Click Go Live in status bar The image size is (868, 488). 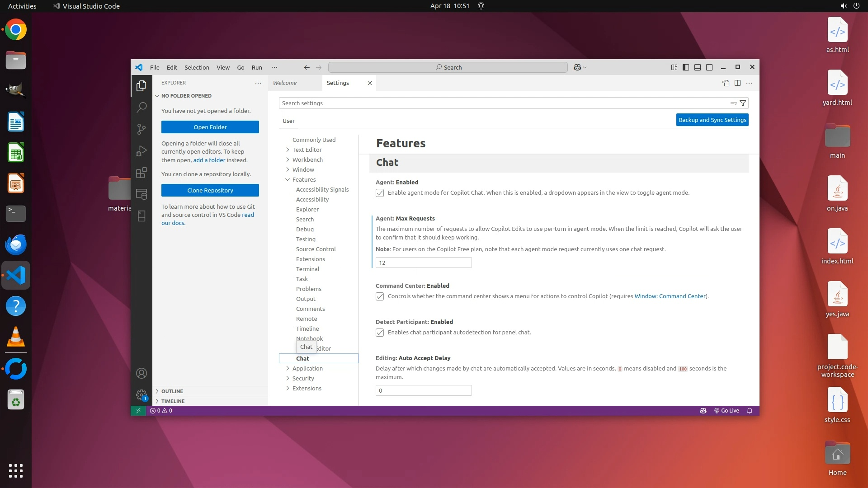(726, 411)
